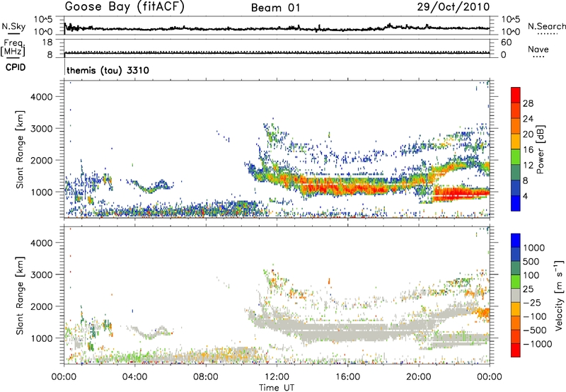Click the 'Beam 01' label
This screenshot has height=392, width=566.
point(276,8)
